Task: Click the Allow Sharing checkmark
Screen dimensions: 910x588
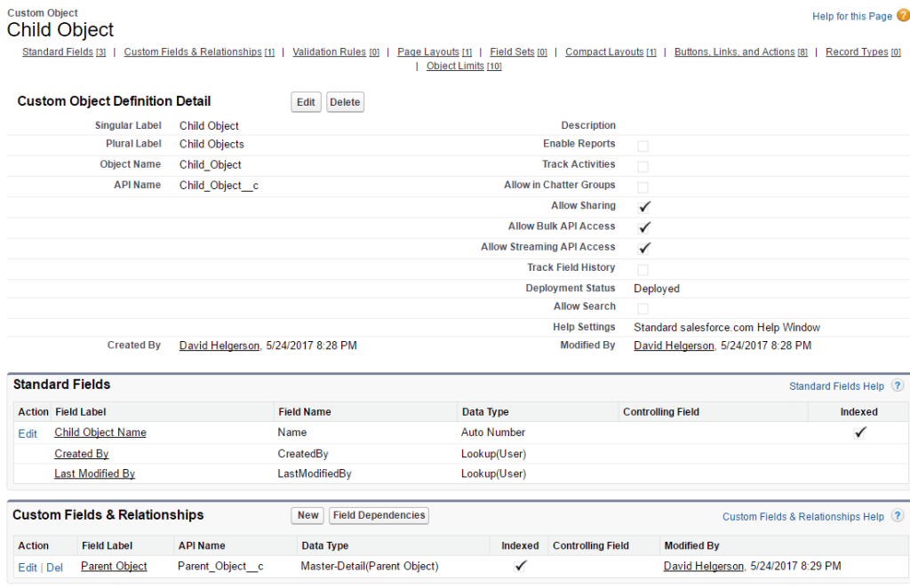Action: (644, 206)
